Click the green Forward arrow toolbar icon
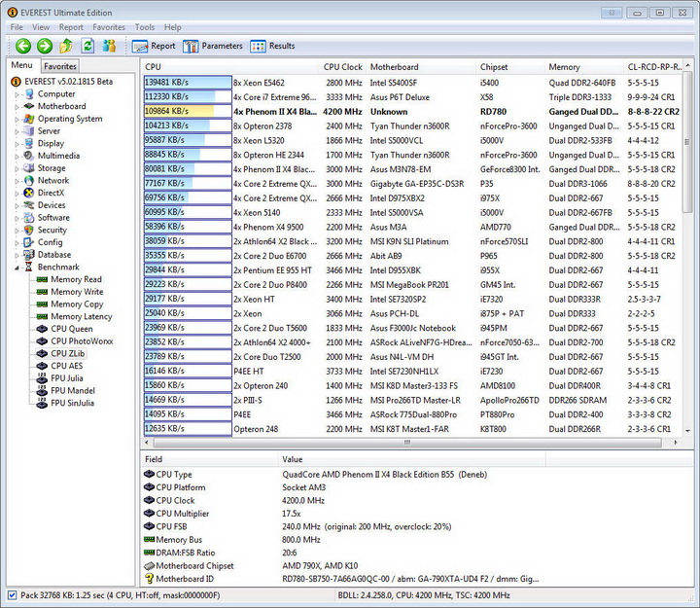 [x=44, y=46]
